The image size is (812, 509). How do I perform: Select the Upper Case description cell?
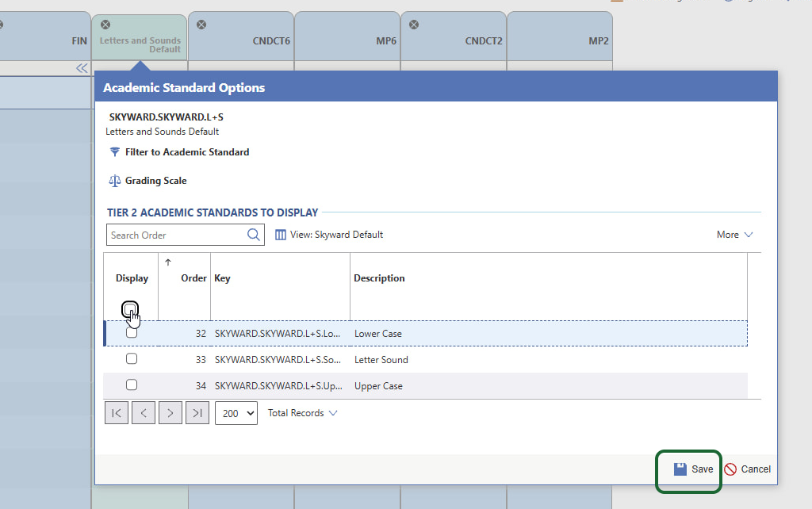pos(378,386)
